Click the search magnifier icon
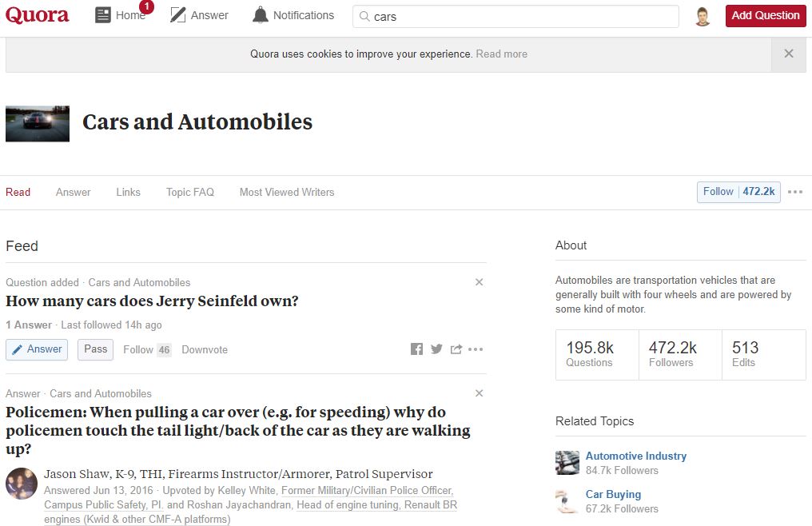Viewport: 812px width, 526px height. coord(364,17)
